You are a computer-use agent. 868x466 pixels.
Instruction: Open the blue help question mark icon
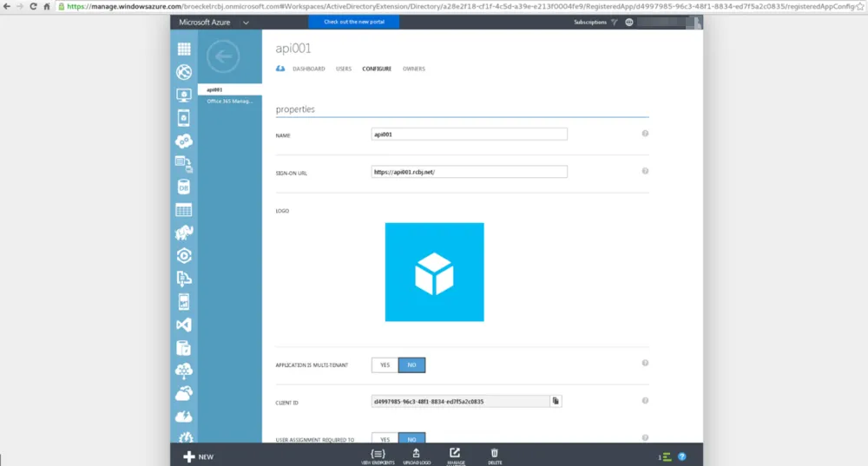[x=682, y=456]
